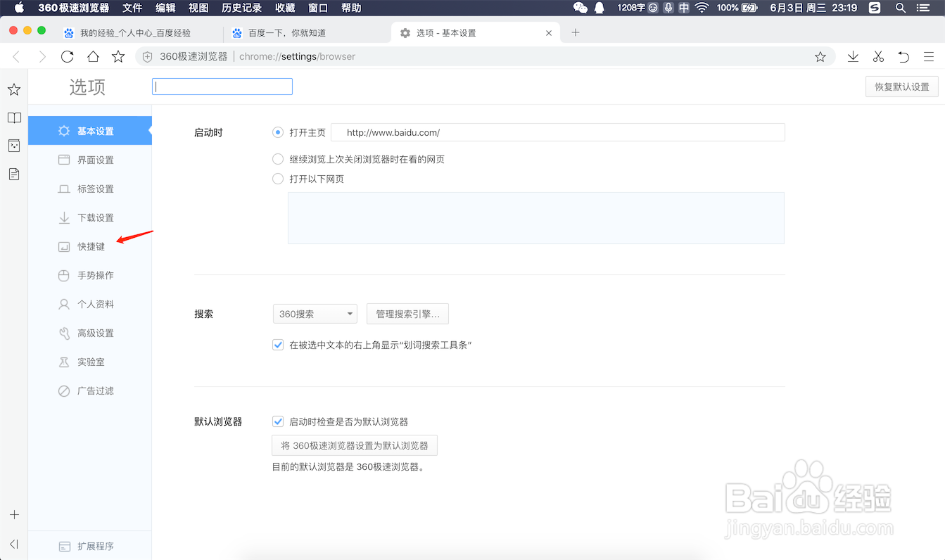This screenshot has height=560, width=945.
Task: Open the download manager icon on toolbar
Action: pos(853,56)
